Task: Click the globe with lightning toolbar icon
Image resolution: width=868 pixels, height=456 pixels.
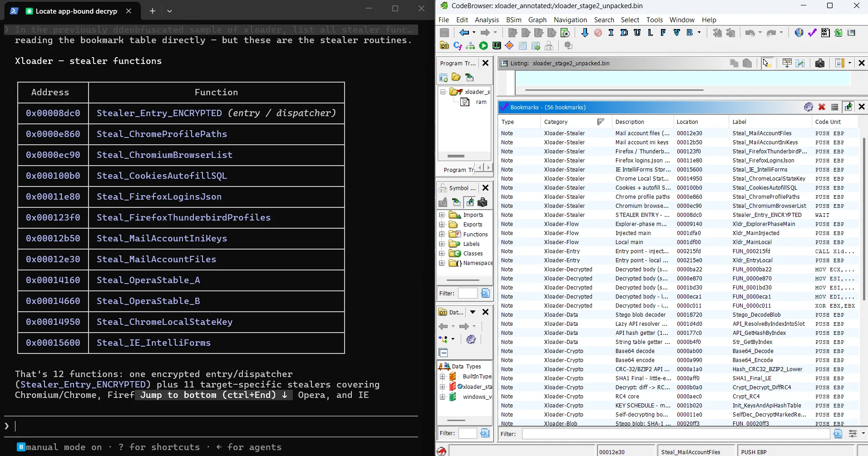Action: pos(799,33)
